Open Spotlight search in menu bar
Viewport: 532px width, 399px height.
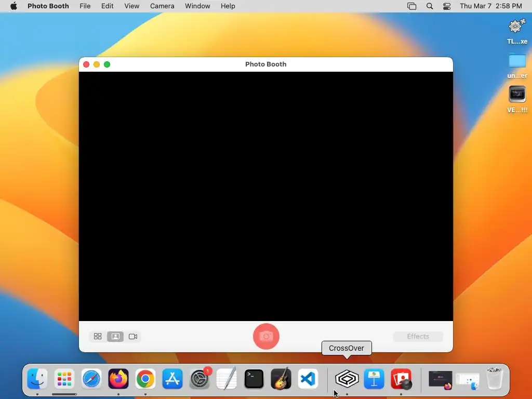coord(430,6)
